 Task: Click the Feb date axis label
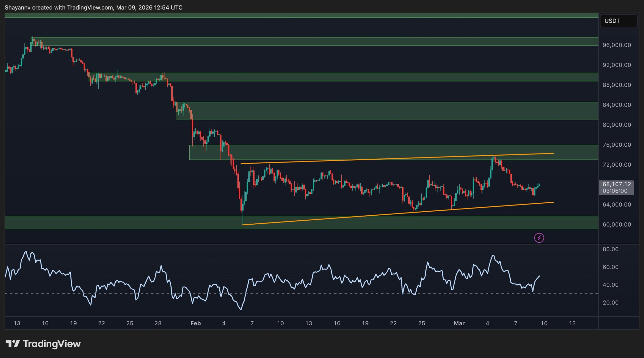click(x=195, y=323)
